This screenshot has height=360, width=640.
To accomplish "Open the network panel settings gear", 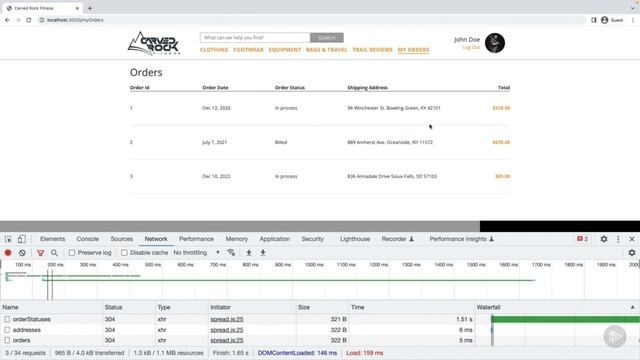I will pos(632,253).
